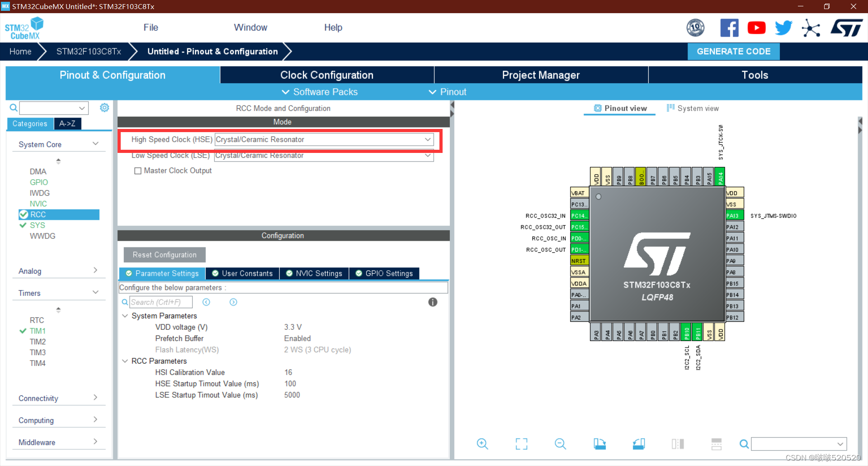Open the Pinout dropdown menu
This screenshot has height=466, width=868.
point(448,92)
